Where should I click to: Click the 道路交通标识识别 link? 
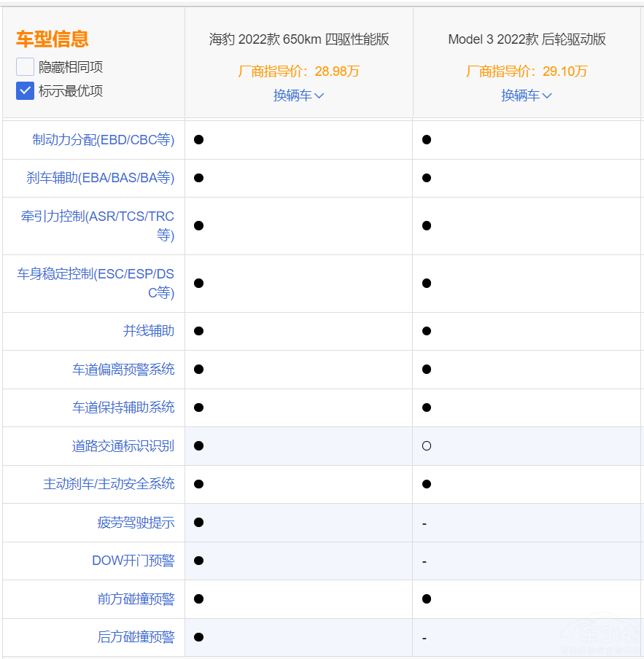tap(123, 445)
